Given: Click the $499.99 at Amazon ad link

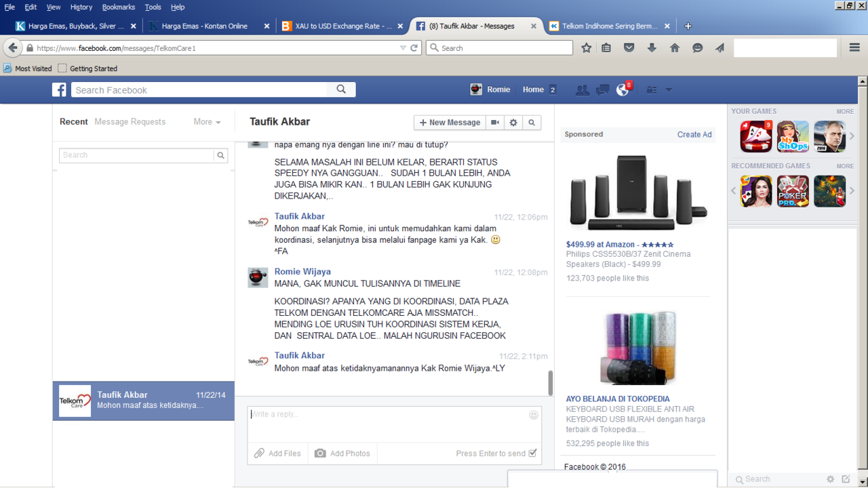Looking at the screenshot, I should tap(620, 245).
